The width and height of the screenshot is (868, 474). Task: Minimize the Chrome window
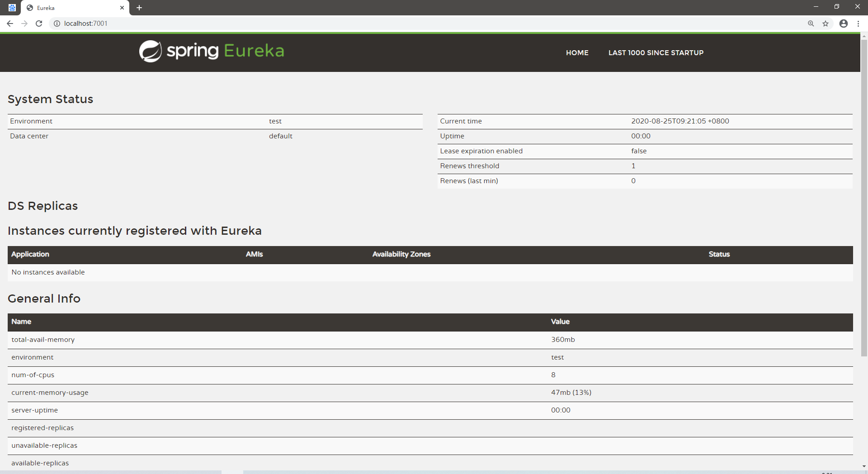(x=816, y=7)
